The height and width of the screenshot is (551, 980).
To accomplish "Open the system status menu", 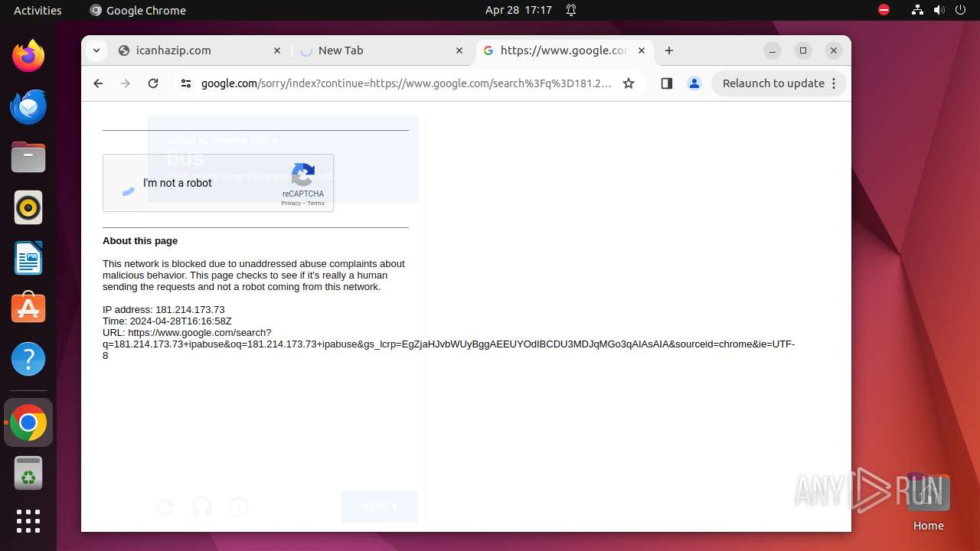I will click(939, 10).
